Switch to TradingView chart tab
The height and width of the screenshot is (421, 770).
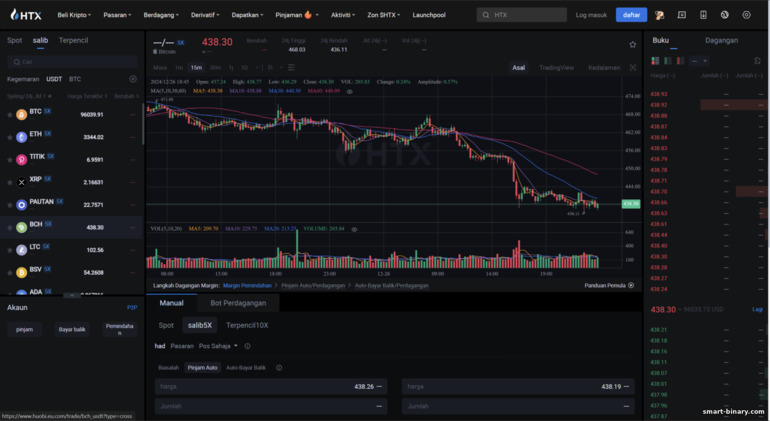pyautogui.click(x=556, y=68)
